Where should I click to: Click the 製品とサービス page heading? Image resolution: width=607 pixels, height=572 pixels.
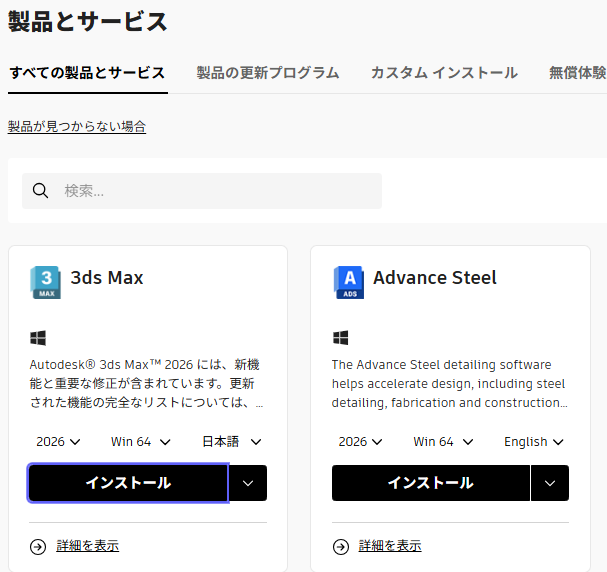[x=87, y=21]
